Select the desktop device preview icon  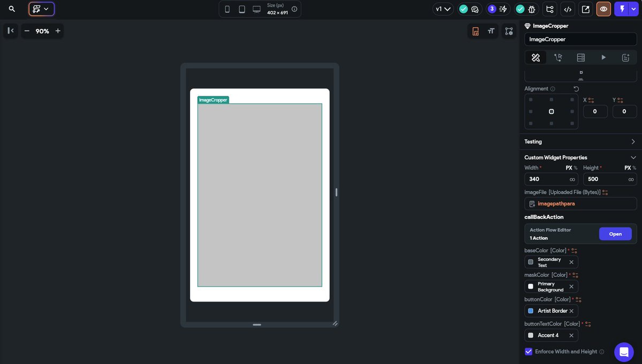click(257, 9)
